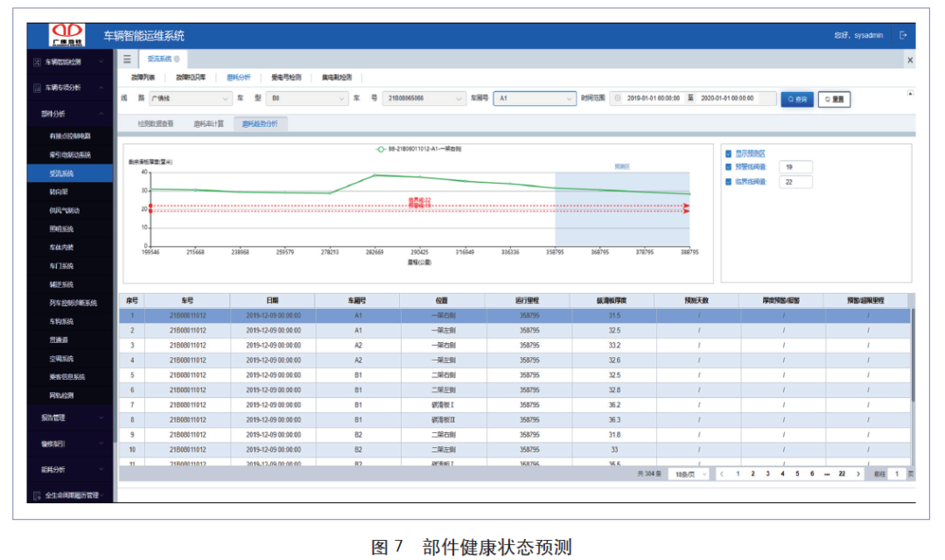Viewport: 945px width, 560px height.
Task: Click the green legend marker above the chart
Action: coord(381,150)
